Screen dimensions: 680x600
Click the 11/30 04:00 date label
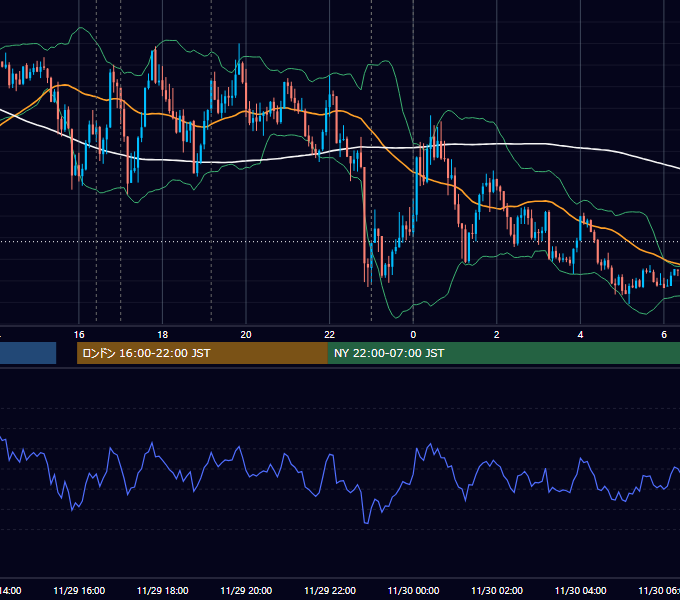pos(581,591)
